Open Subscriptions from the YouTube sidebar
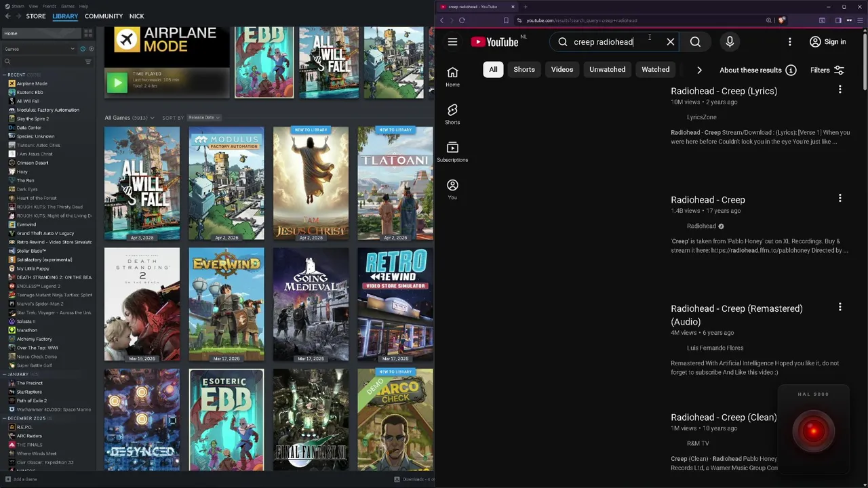The width and height of the screenshot is (868, 488). (452, 152)
